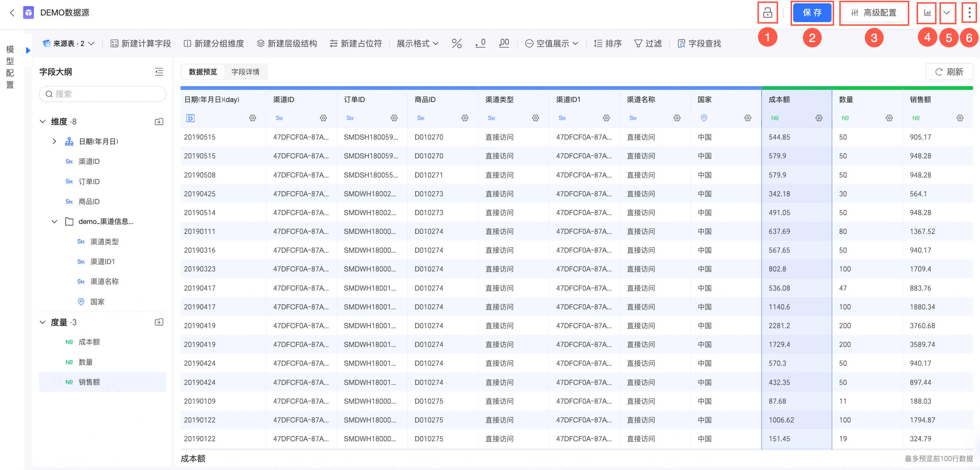Click the chart analysis icon
The image size is (980, 470).
click(927, 13)
